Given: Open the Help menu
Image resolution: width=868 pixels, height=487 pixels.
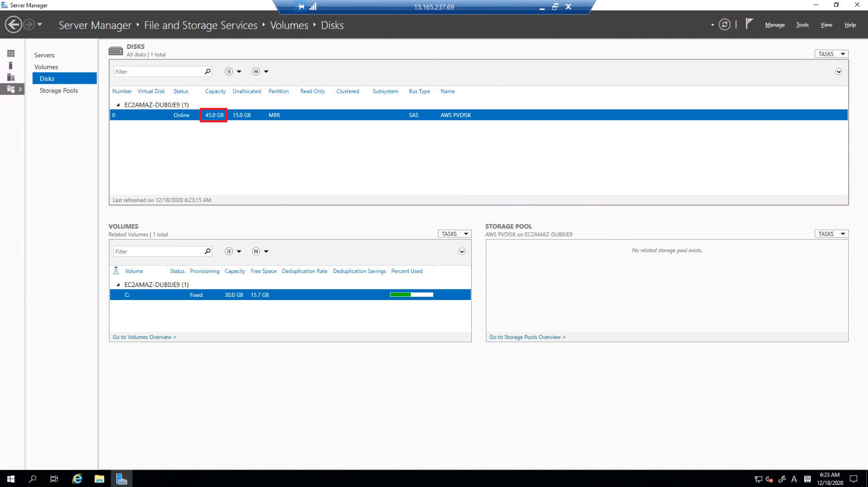Looking at the screenshot, I should point(850,24).
